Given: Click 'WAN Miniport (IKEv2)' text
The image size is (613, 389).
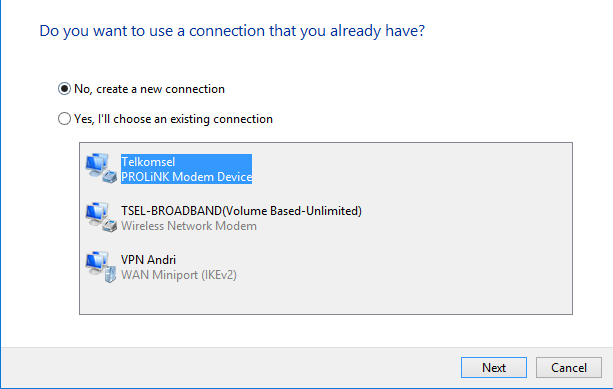Looking at the screenshot, I should point(179,275).
